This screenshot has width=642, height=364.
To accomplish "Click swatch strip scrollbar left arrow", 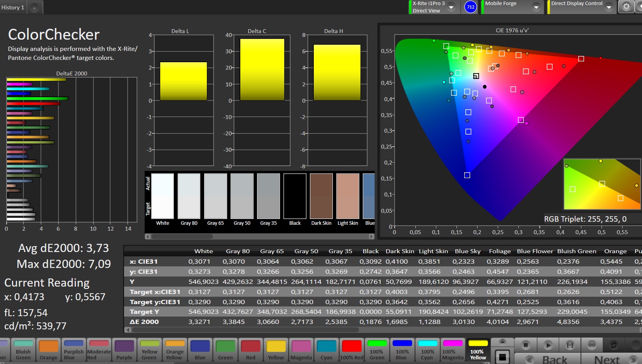I will [x=147, y=236].
